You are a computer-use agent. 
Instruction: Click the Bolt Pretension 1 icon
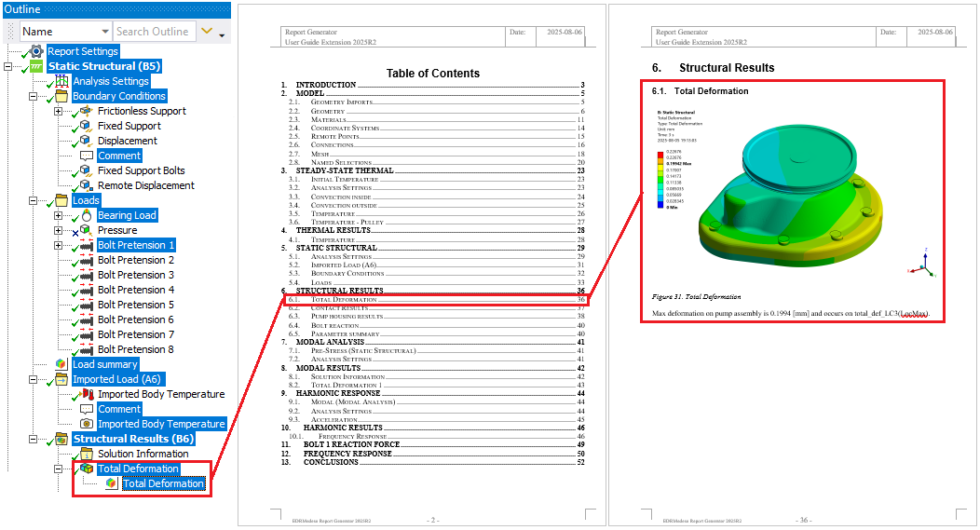coord(87,245)
